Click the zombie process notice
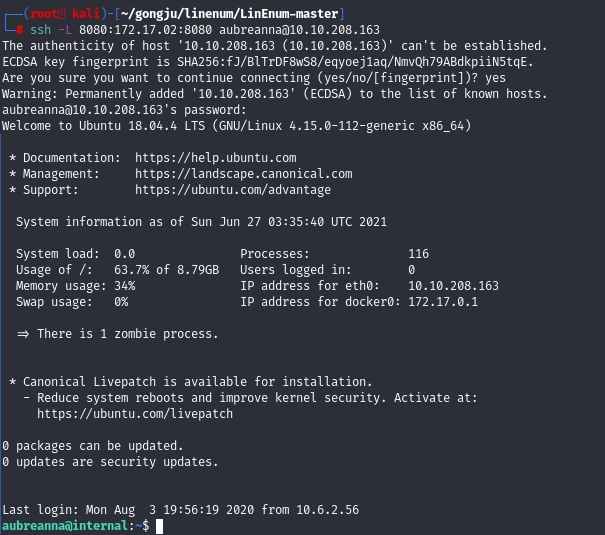Image resolution: width=605 pixels, height=535 pixels. pos(118,334)
